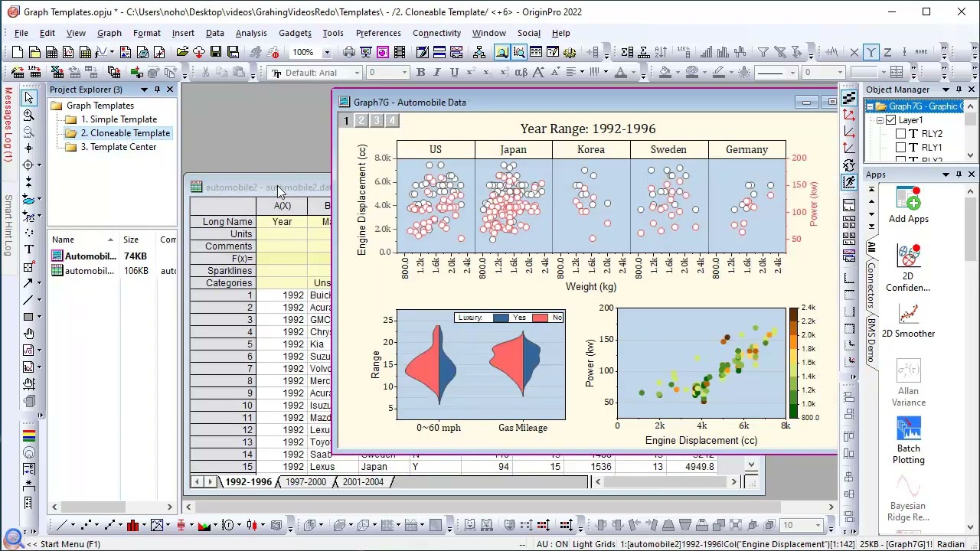Open the 3. Template Center folder
980x551 pixels.
119,147
